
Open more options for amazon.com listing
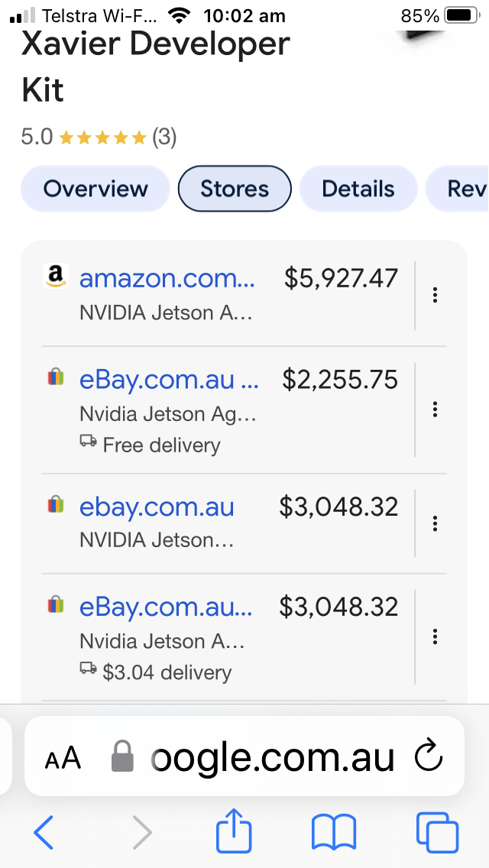(x=436, y=295)
